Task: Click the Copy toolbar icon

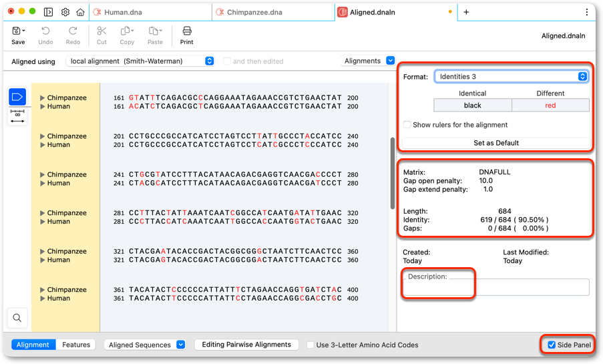Action: [126, 31]
